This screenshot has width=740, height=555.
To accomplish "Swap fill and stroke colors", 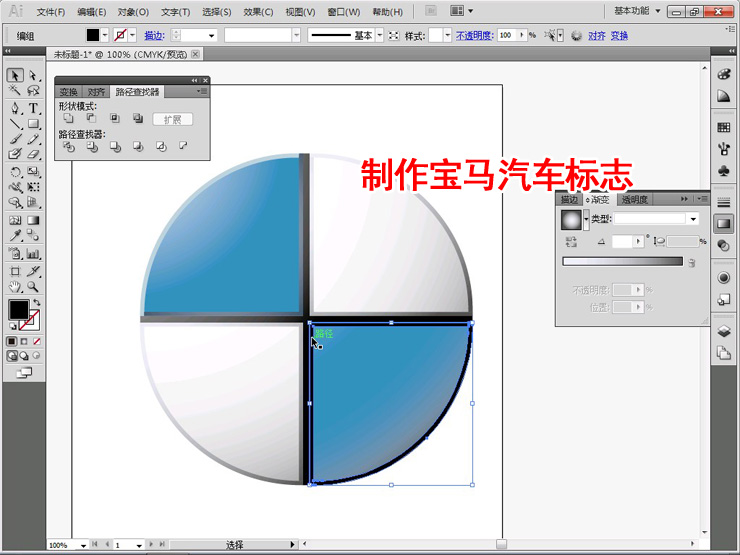I will coord(36,302).
